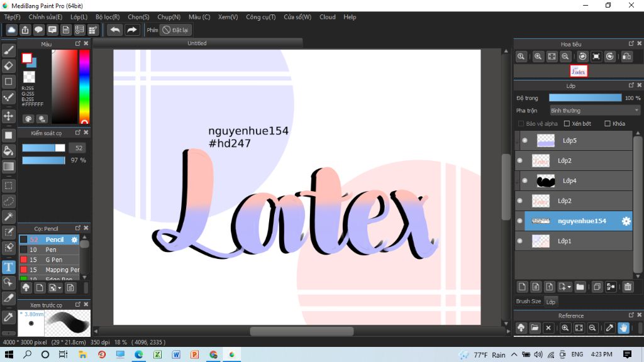Click the foreground white color swatch
The image size is (644, 362).
click(27, 58)
